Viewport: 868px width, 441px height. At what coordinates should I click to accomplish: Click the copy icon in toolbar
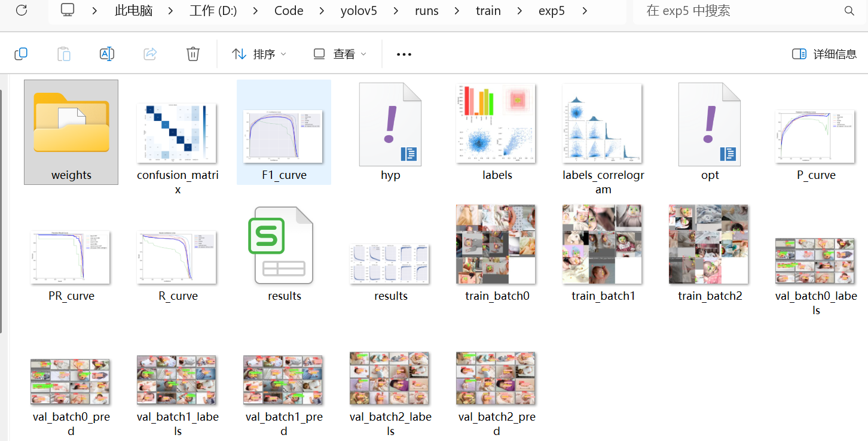tap(21, 54)
